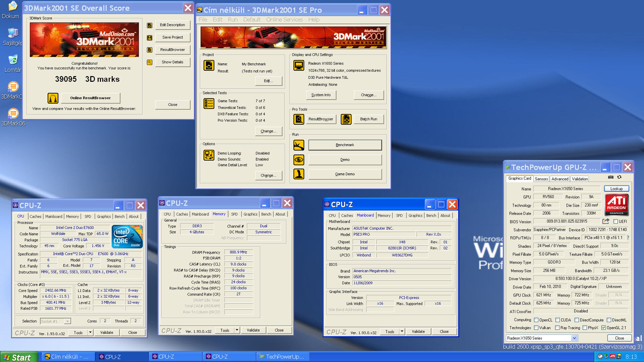Toggle the OpenGL 2.1 checkbox
The width and height of the screenshot is (644, 362).
click(x=603, y=328)
